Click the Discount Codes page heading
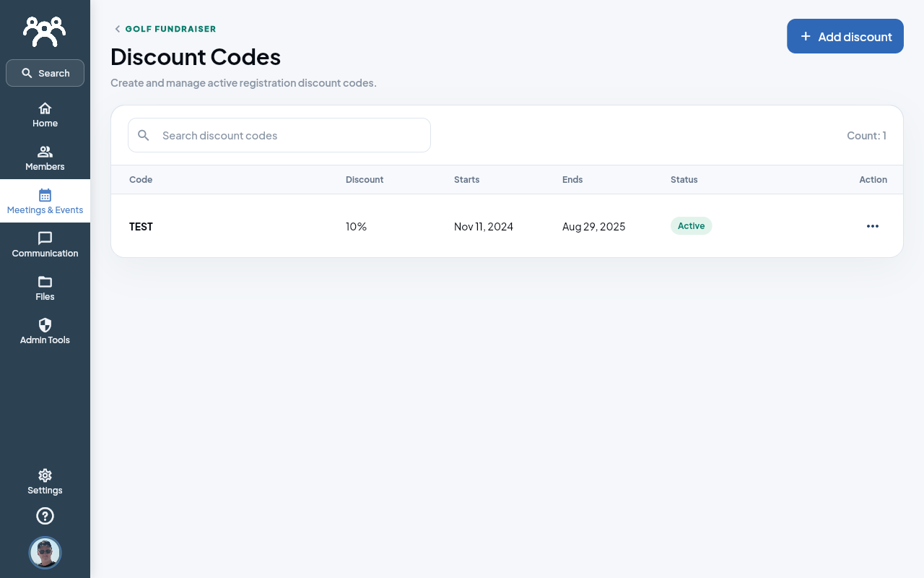 [x=196, y=56]
